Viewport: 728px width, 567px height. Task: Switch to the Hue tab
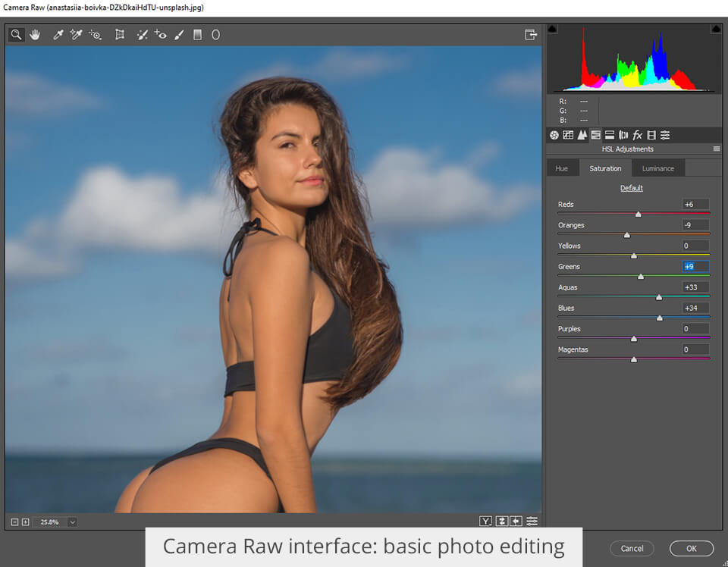point(562,168)
